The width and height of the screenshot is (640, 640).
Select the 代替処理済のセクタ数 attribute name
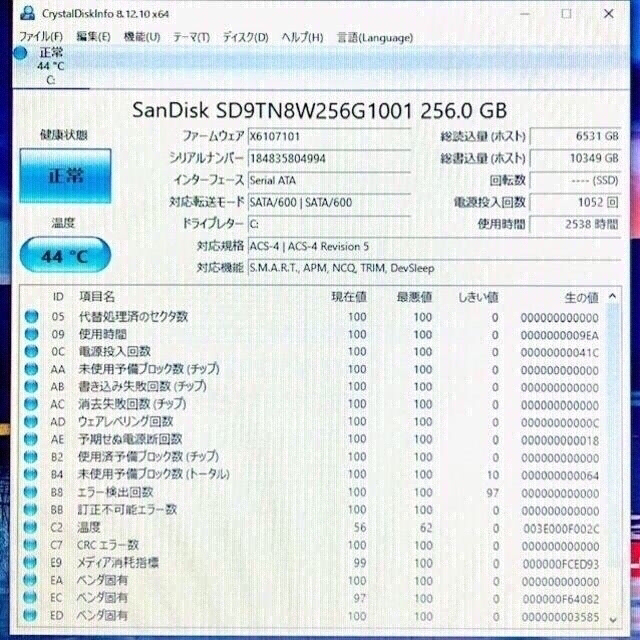click(x=133, y=316)
